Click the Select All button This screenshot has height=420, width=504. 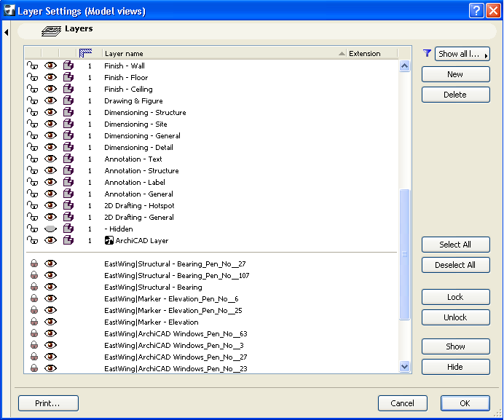[x=455, y=245]
